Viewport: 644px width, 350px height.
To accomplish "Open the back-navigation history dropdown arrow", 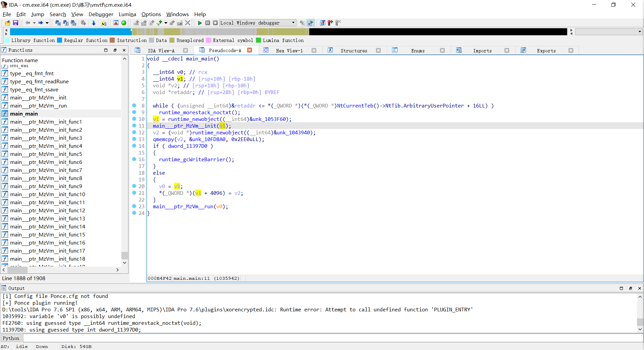I will (34, 23).
